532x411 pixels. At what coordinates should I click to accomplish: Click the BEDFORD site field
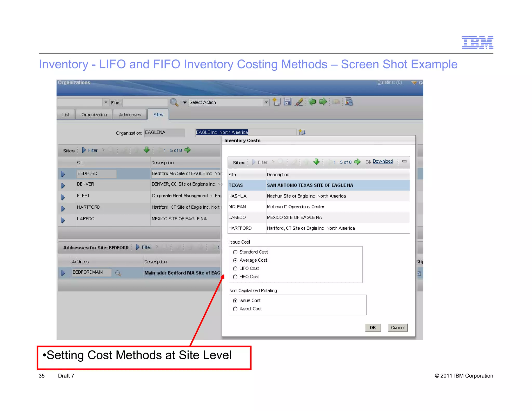coord(96,174)
